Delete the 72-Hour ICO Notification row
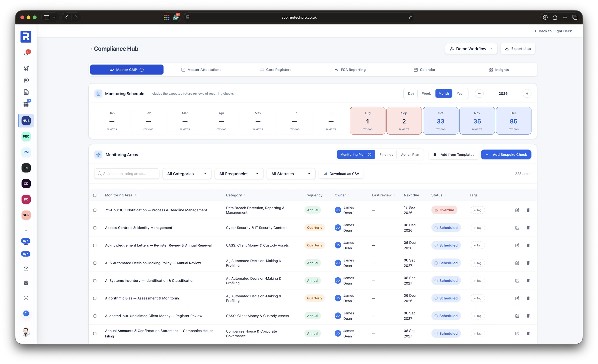 tap(528, 210)
